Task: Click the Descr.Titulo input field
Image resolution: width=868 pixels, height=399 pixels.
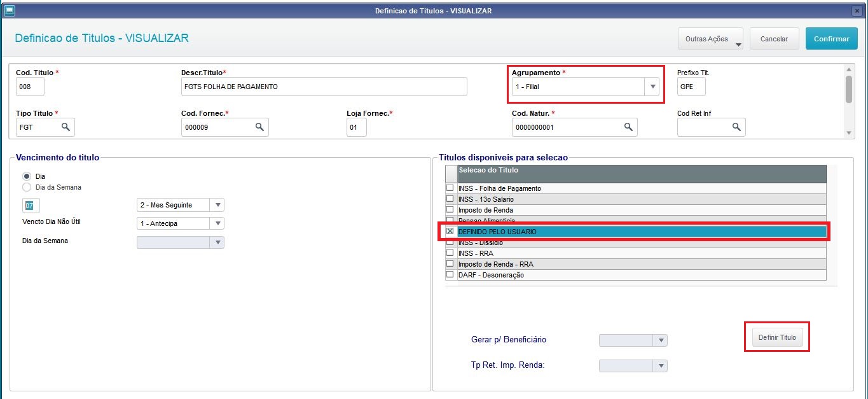Action: [x=324, y=87]
